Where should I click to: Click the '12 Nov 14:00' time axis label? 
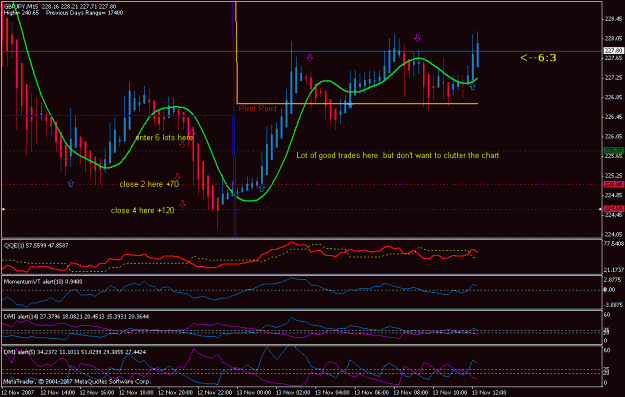point(57,393)
